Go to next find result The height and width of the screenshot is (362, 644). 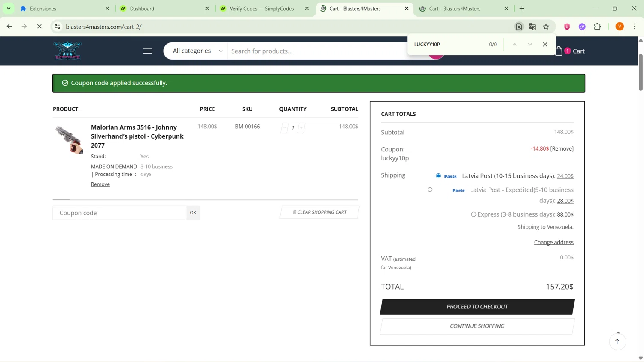pyautogui.click(x=530, y=45)
